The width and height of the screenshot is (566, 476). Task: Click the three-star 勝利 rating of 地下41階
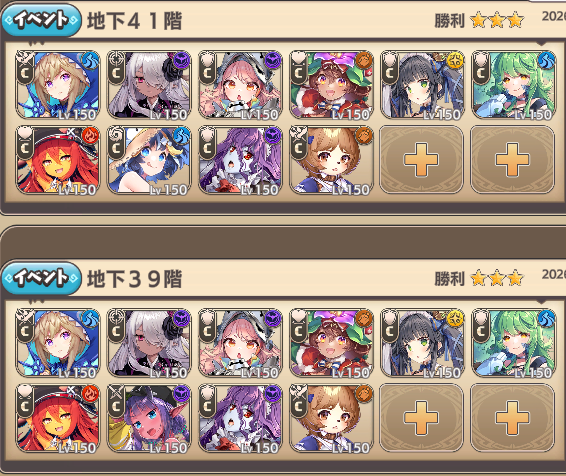479,20
